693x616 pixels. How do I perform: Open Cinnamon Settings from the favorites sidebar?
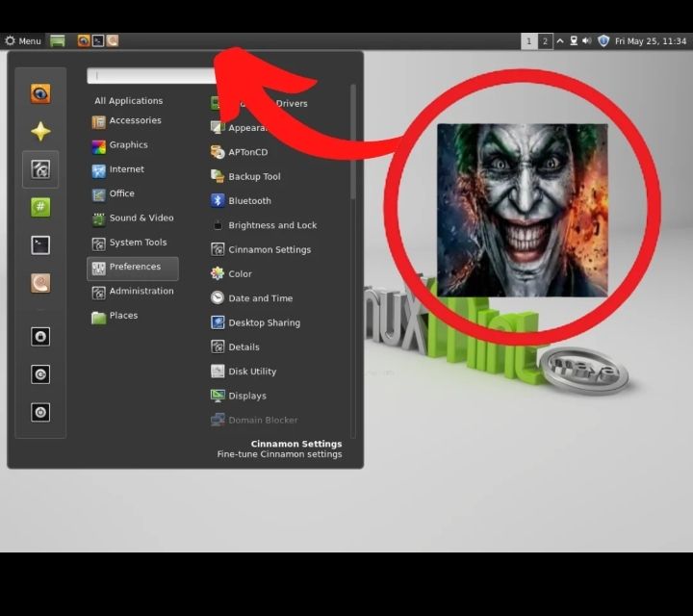tap(40, 169)
